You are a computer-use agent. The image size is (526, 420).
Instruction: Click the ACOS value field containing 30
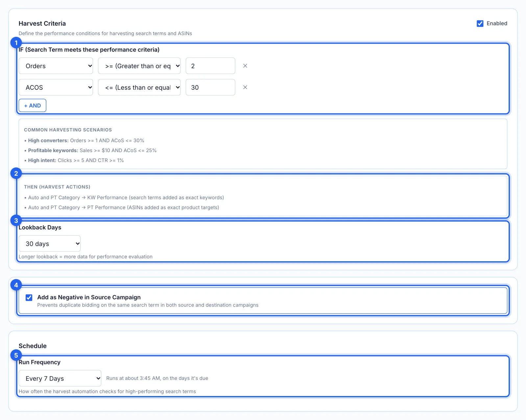point(210,87)
